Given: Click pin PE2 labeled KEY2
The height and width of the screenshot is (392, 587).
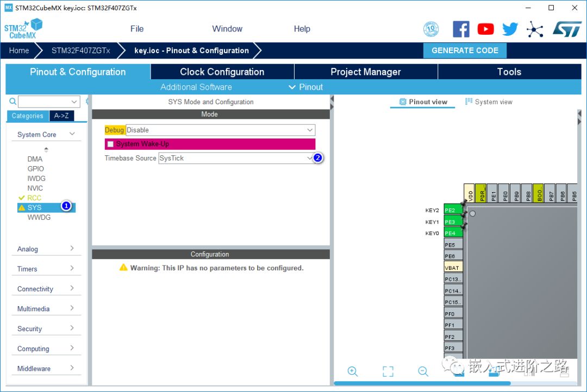Looking at the screenshot, I should pos(453,210).
